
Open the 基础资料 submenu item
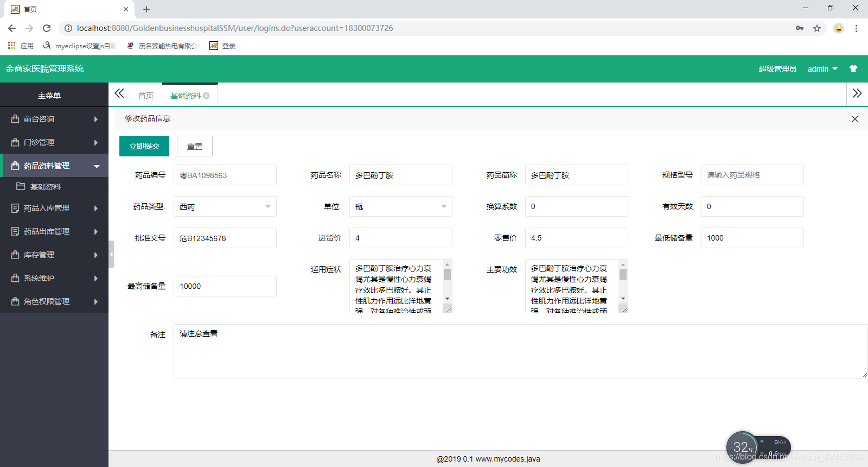click(x=54, y=187)
